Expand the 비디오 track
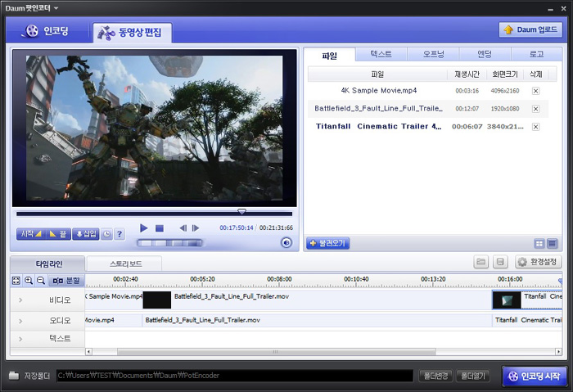 point(20,300)
